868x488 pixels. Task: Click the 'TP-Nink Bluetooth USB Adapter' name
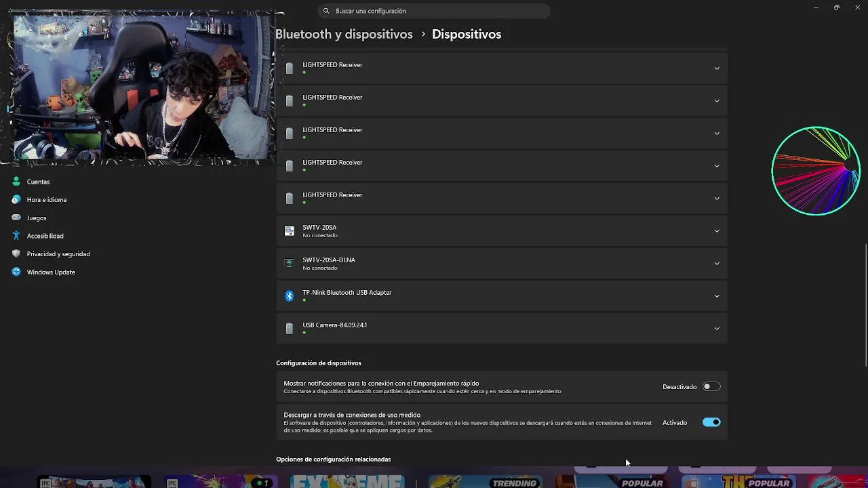347,293
